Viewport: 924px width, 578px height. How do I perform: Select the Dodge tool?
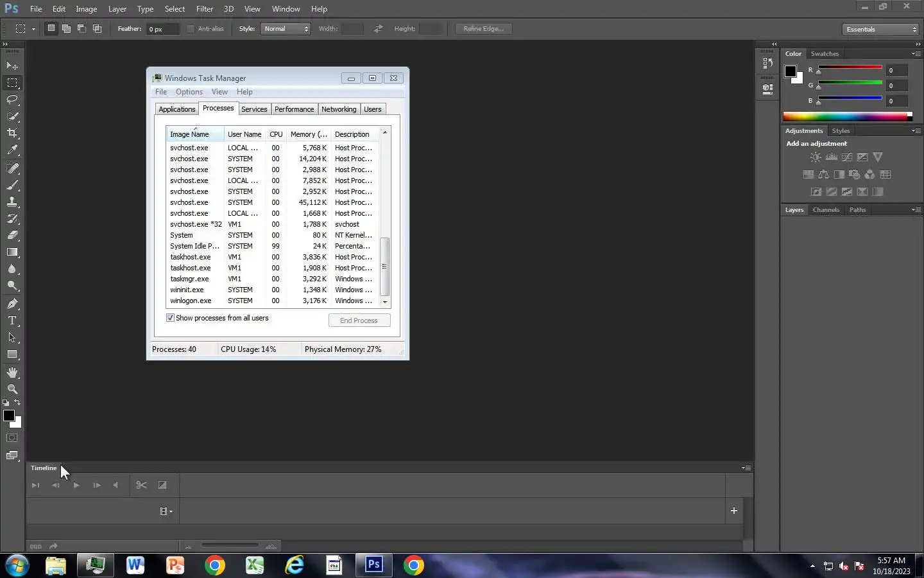(12, 285)
